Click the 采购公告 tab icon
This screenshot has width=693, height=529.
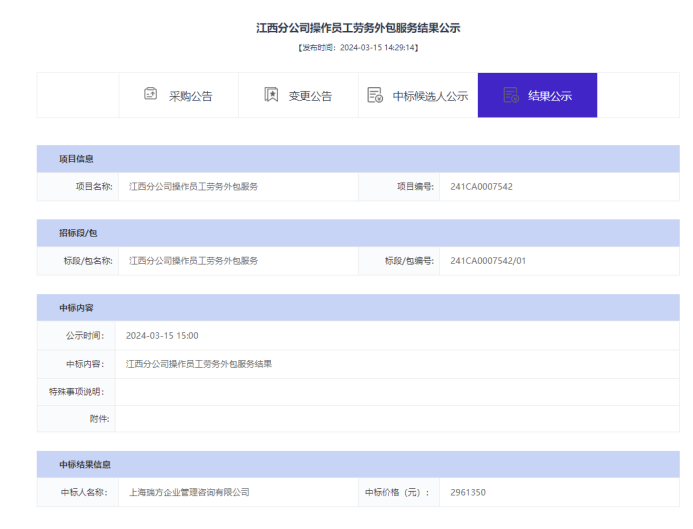coord(150,94)
